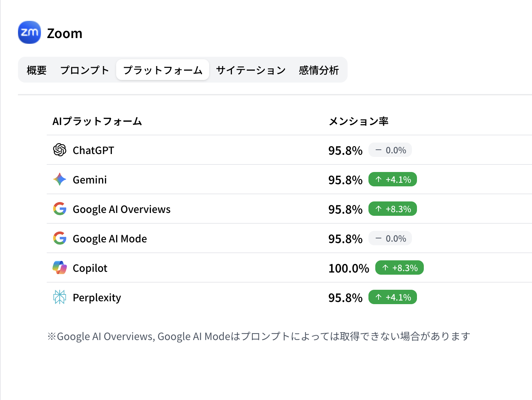
Task: Switch to the サイテーション tab
Action: click(x=250, y=70)
